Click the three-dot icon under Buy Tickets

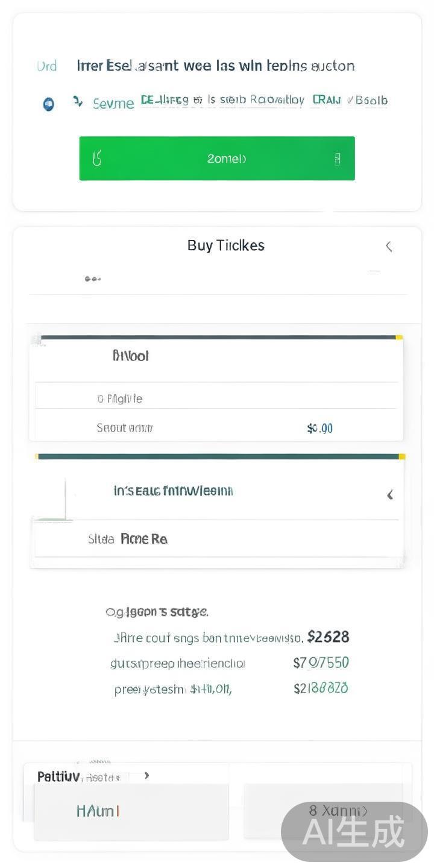coord(92,279)
